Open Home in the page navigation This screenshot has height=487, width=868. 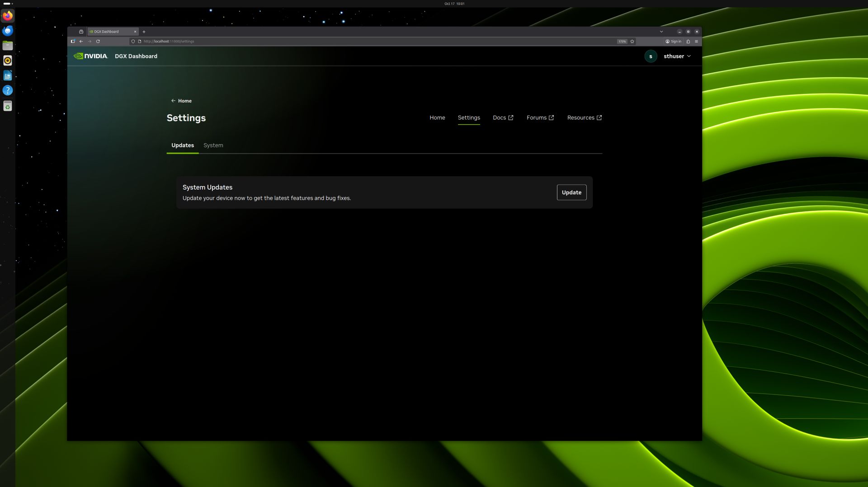tap(437, 117)
